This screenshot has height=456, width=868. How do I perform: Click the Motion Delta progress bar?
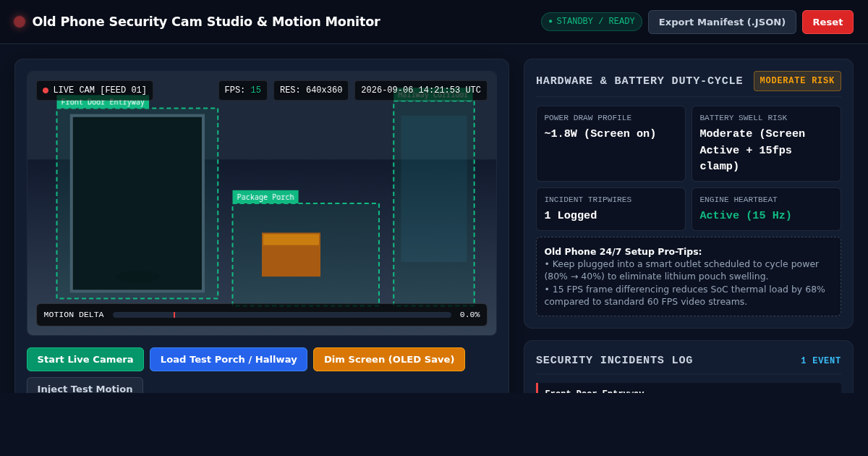(282, 315)
